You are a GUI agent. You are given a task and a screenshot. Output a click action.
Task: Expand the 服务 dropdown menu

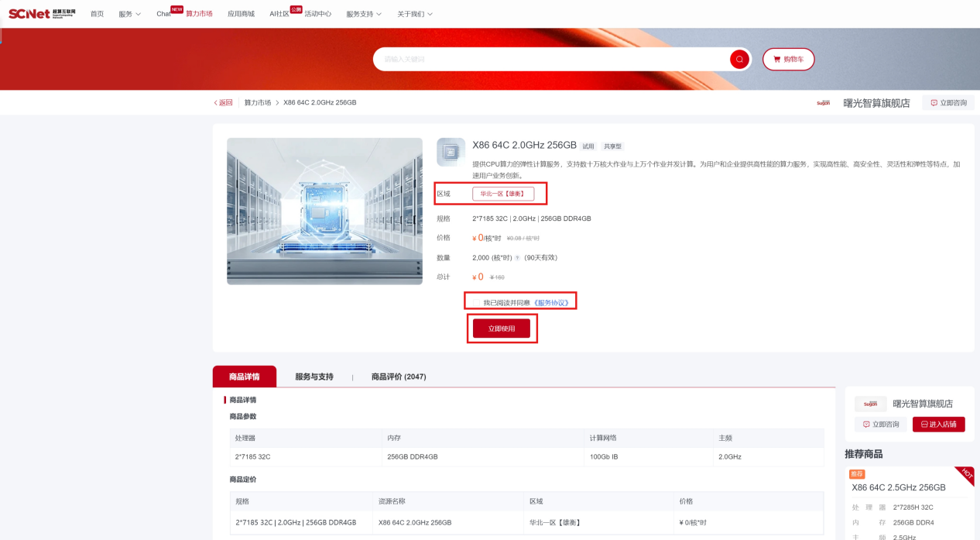(129, 14)
